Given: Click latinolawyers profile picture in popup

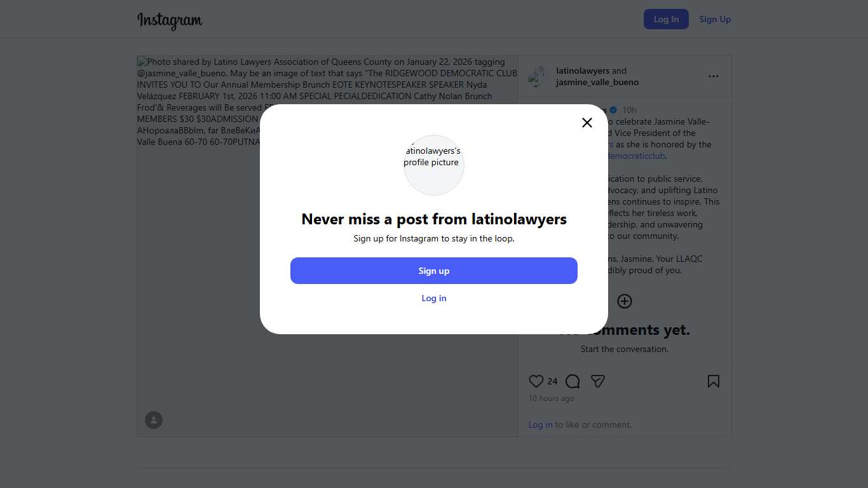Looking at the screenshot, I should [434, 165].
